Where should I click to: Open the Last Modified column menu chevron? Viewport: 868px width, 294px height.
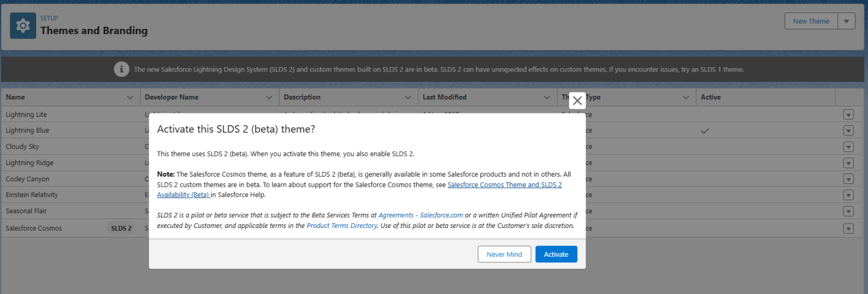coord(547,97)
